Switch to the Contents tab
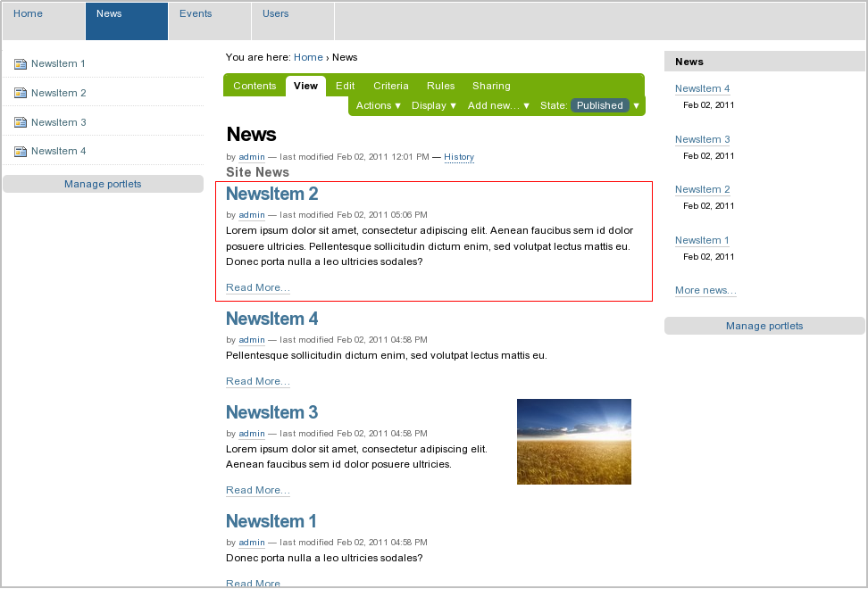The image size is (868, 589). 255,86
